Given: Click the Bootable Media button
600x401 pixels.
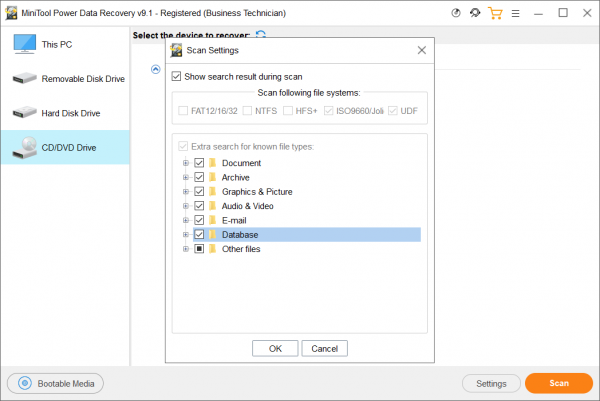Looking at the screenshot, I should coord(55,383).
